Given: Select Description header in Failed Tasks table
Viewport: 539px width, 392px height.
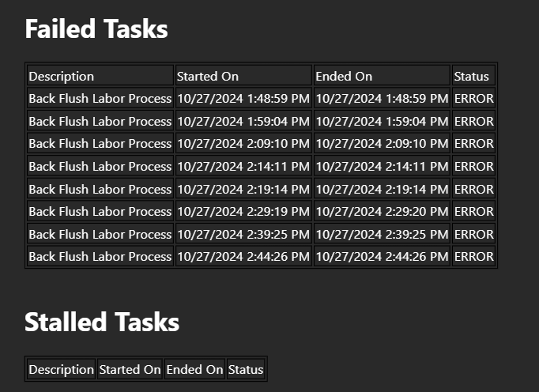Looking at the screenshot, I should (x=100, y=76).
